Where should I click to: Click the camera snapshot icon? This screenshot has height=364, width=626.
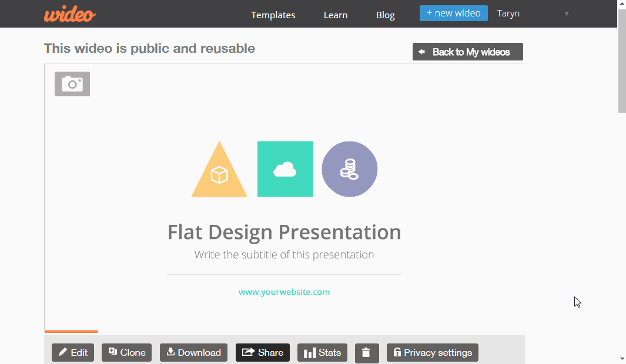(x=72, y=84)
